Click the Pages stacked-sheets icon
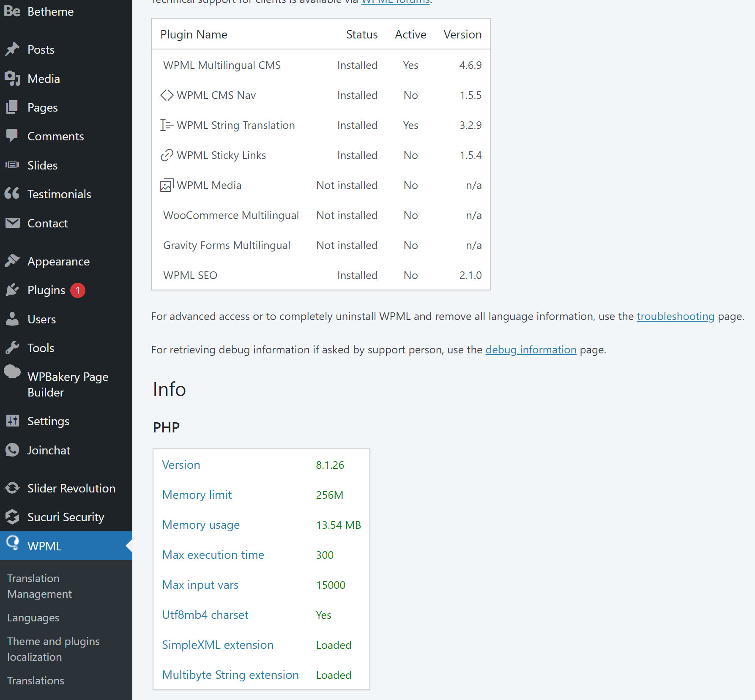 (x=12, y=107)
